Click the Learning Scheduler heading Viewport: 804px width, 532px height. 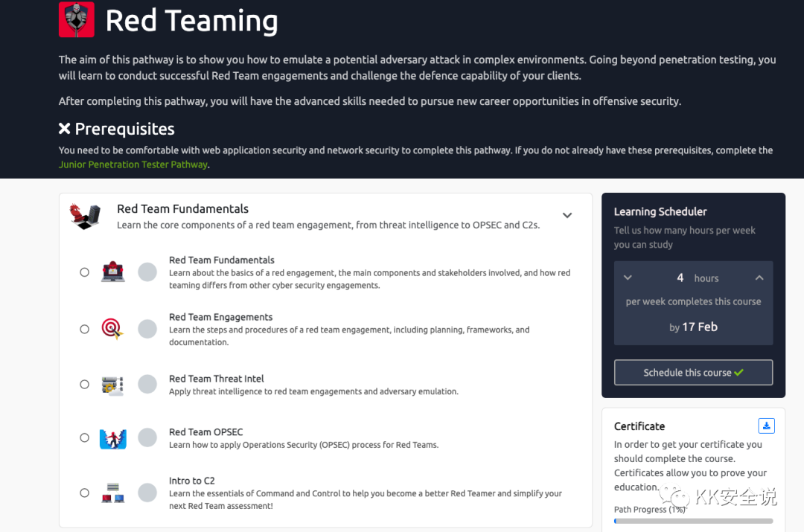tap(660, 211)
